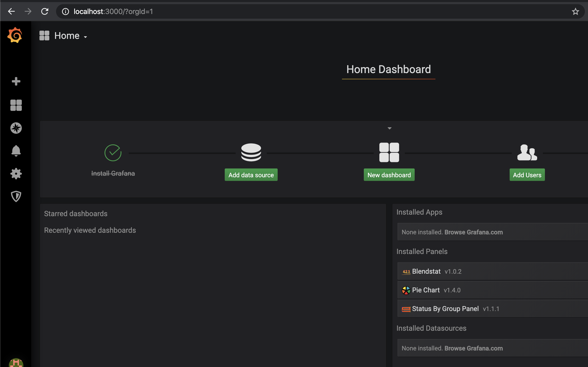Open the panel menu caret above getting started steps

[389, 128]
